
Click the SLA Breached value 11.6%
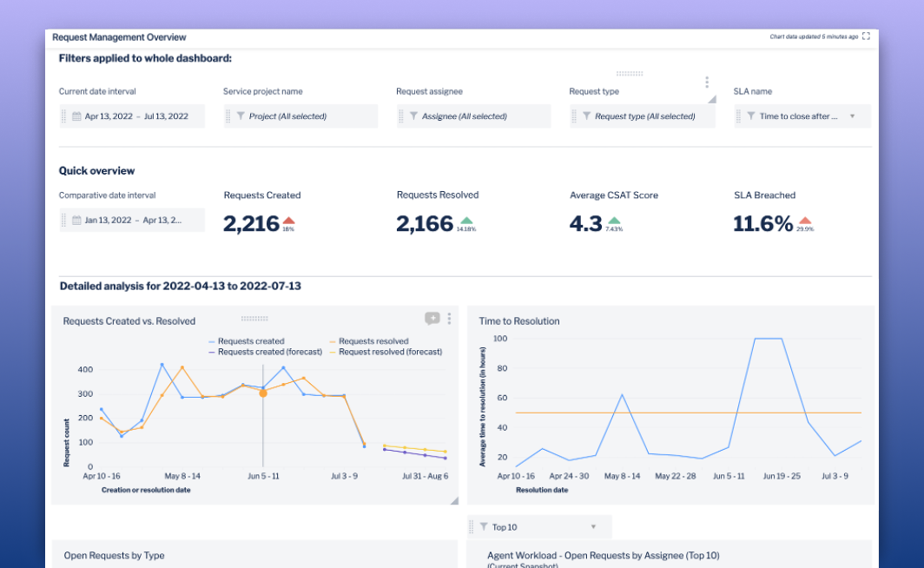coord(763,223)
